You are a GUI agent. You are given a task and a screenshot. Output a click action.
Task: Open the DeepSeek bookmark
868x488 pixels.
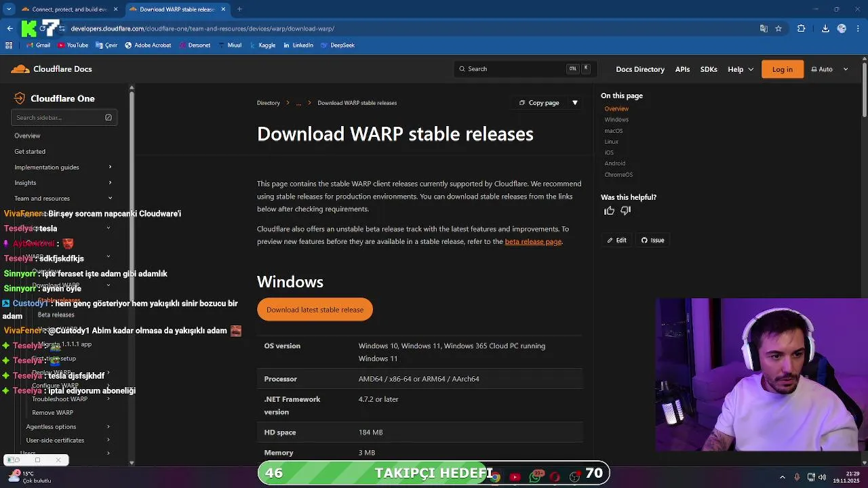point(338,45)
